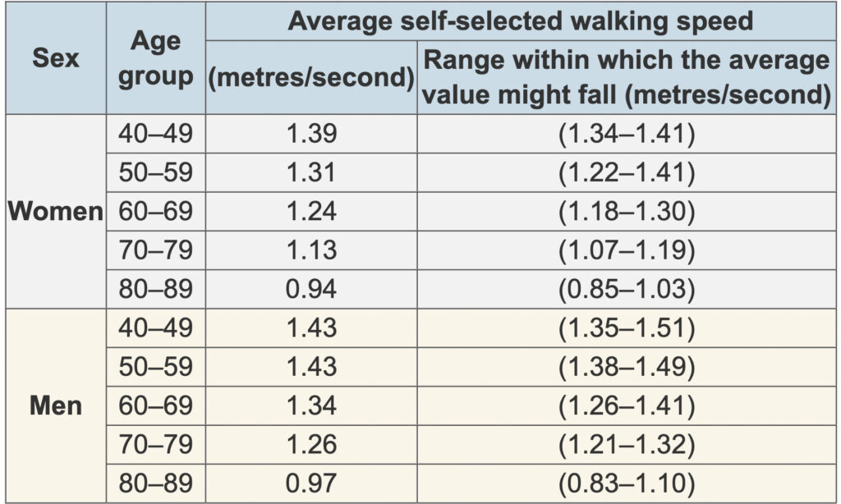Click the 1.31 walking speed cell
Viewport: 841px width, 504px height.
pos(311,172)
